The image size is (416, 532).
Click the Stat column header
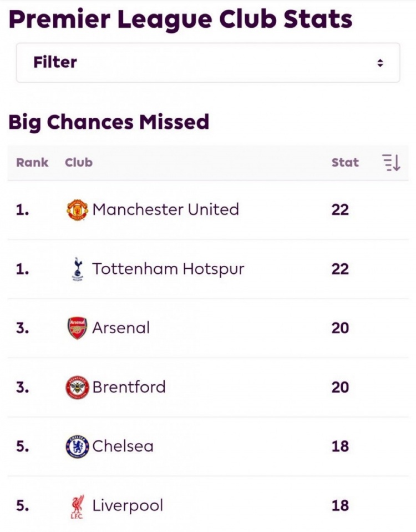[345, 163]
